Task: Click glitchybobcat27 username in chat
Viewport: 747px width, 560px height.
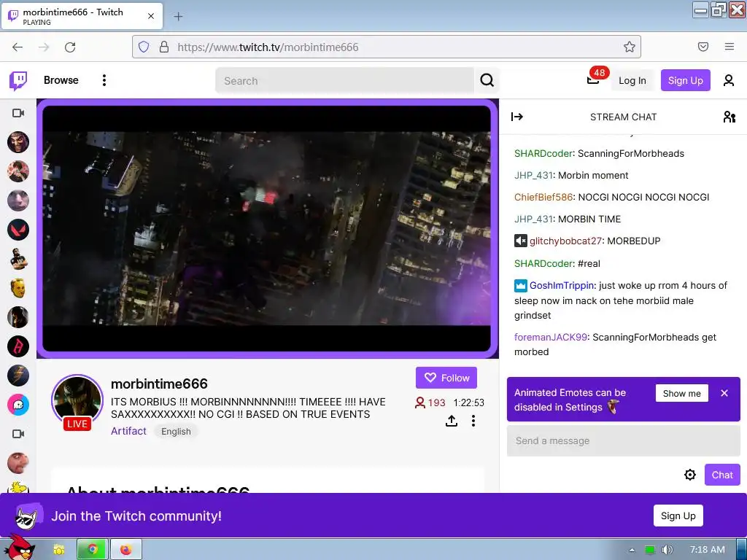Action: coord(565,241)
